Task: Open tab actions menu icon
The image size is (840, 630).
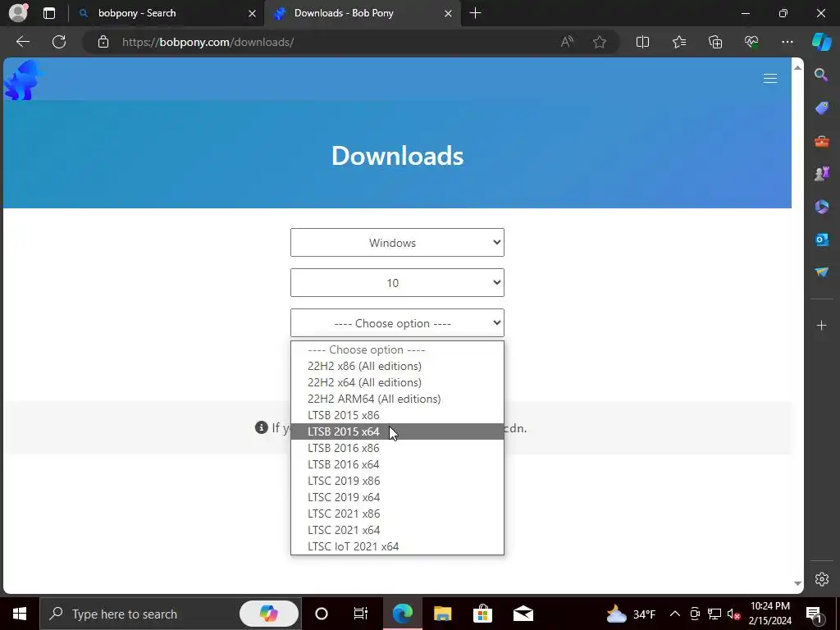Action: pos(48,13)
